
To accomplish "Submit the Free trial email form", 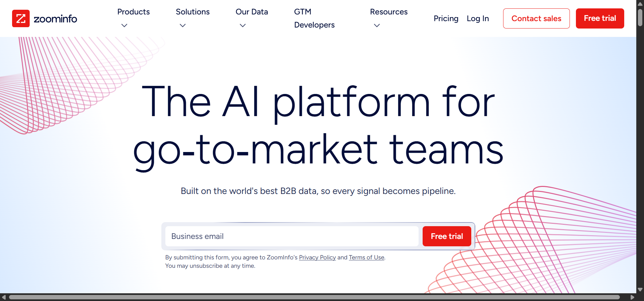I will click(447, 236).
